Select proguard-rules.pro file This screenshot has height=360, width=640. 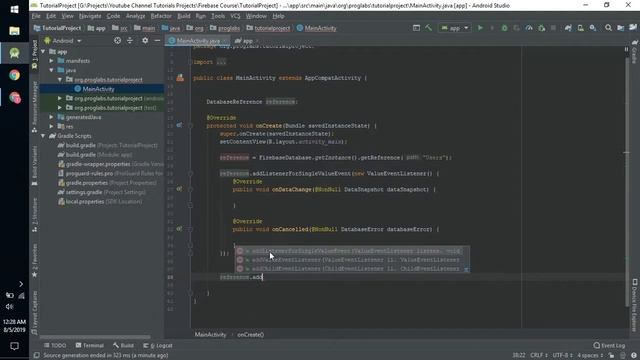110,173
